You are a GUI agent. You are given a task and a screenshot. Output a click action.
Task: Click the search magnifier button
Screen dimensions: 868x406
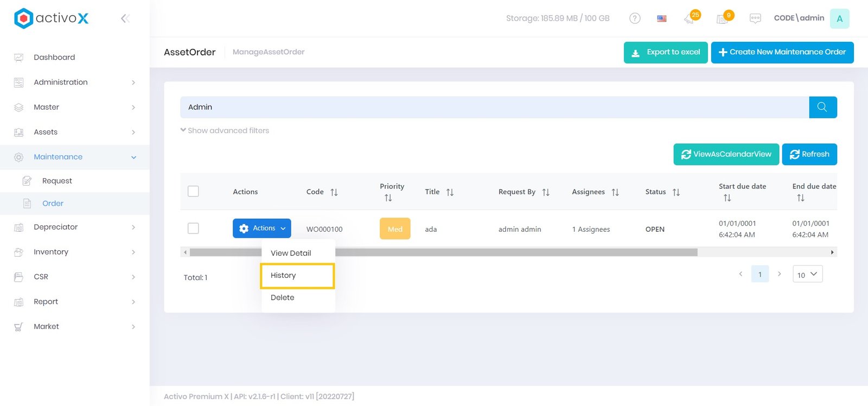[822, 107]
